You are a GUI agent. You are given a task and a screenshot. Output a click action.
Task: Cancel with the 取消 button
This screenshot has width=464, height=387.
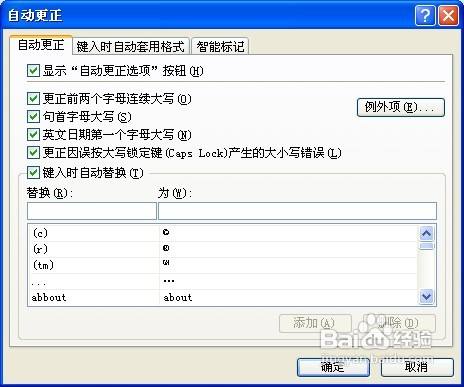point(417,367)
